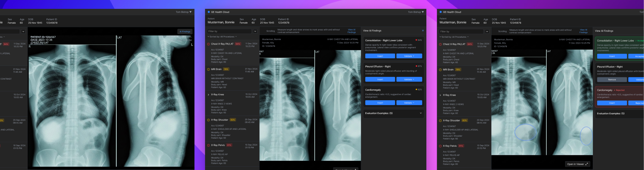
Task: Click the 94% badge on Chest X-Ray in middle window
Action: tap(238, 44)
